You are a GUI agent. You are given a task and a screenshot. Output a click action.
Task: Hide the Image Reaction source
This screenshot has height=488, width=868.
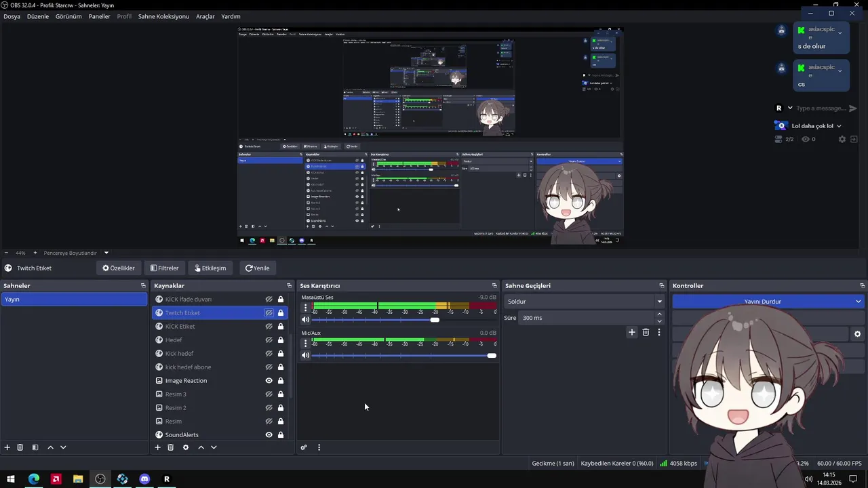pyautogui.click(x=269, y=380)
